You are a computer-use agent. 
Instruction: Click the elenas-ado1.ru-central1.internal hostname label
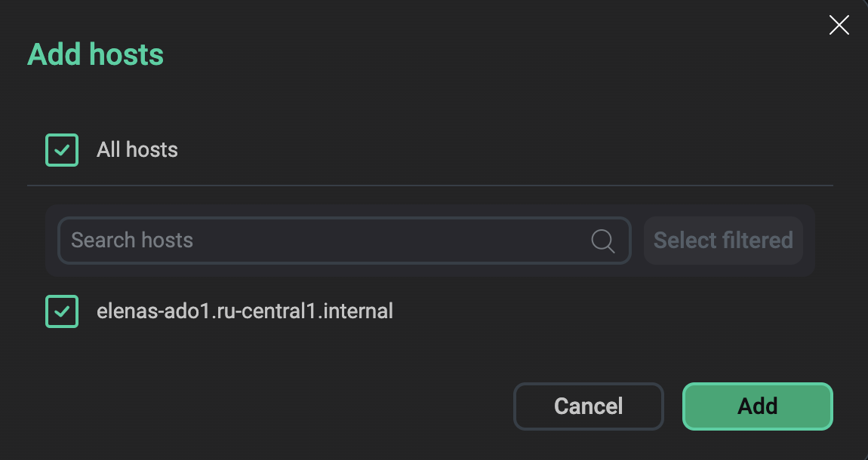[245, 311]
